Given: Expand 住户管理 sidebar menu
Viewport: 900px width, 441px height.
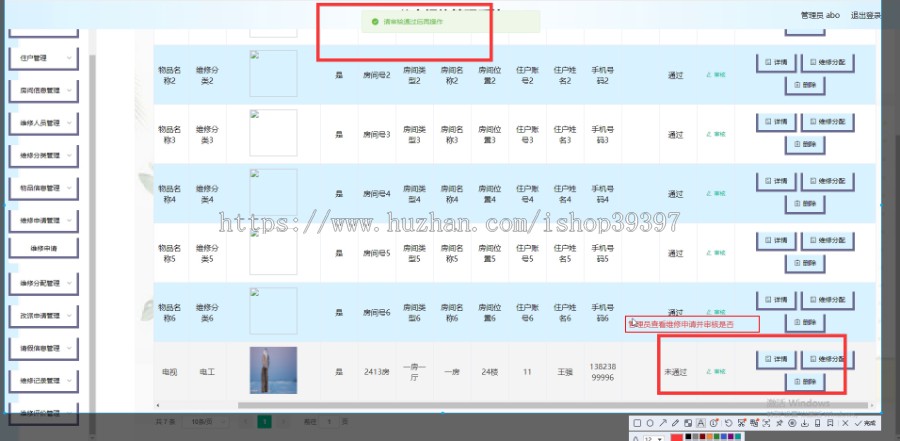Looking at the screenshot, I should [x=44, y=58].
